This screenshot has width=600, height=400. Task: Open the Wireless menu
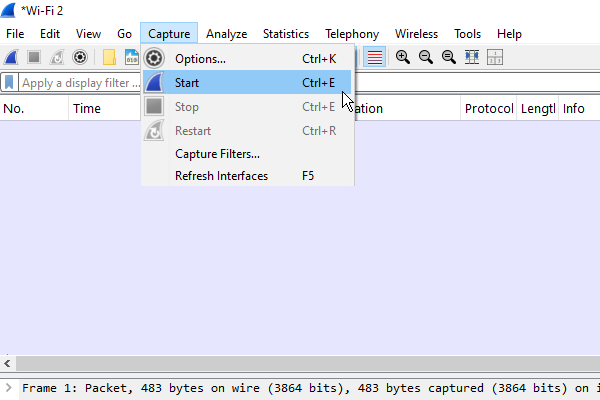[416, 34]
